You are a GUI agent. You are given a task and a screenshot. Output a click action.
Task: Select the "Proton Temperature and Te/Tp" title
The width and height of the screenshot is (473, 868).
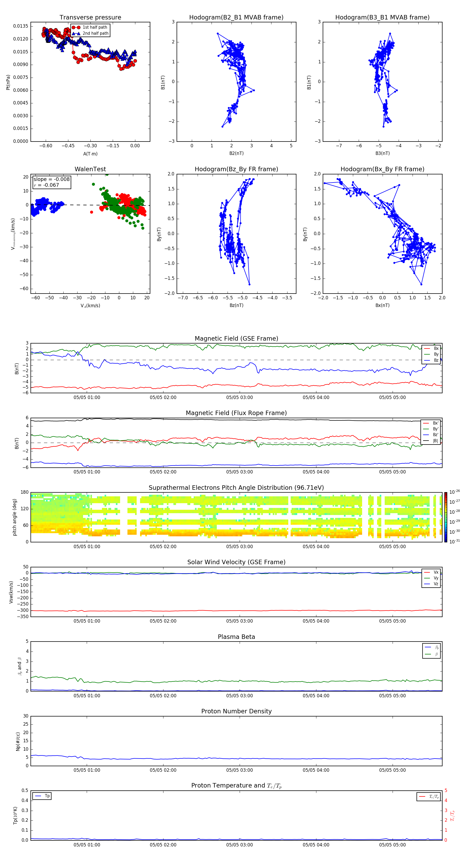(236, 786)
